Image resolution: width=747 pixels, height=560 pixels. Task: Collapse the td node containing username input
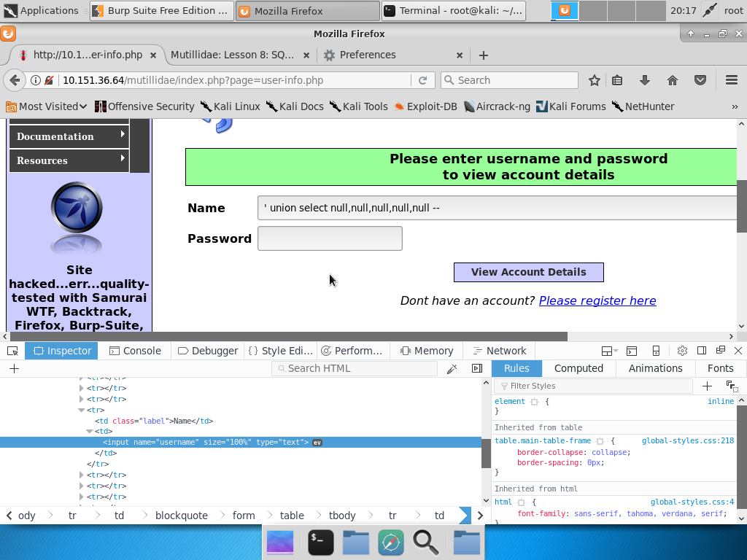90,432
